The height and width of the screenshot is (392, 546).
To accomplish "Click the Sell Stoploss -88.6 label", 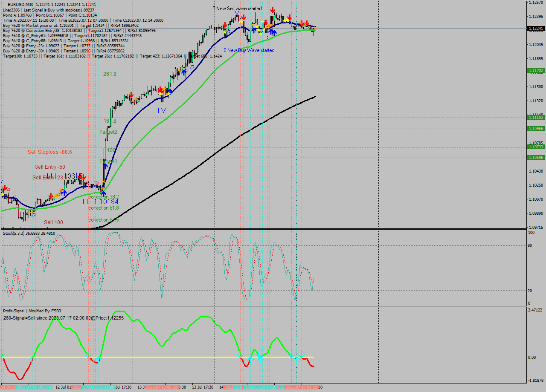I will coord(48,152).
